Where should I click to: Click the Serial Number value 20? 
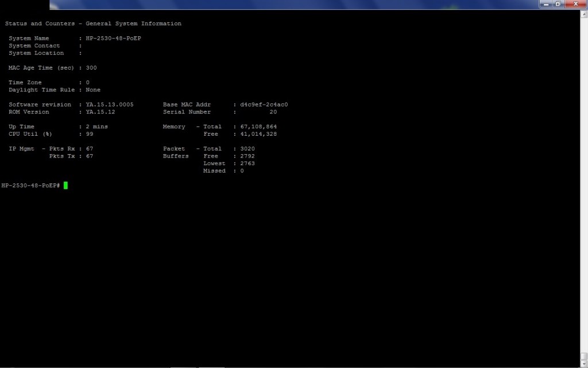[273, 112]
